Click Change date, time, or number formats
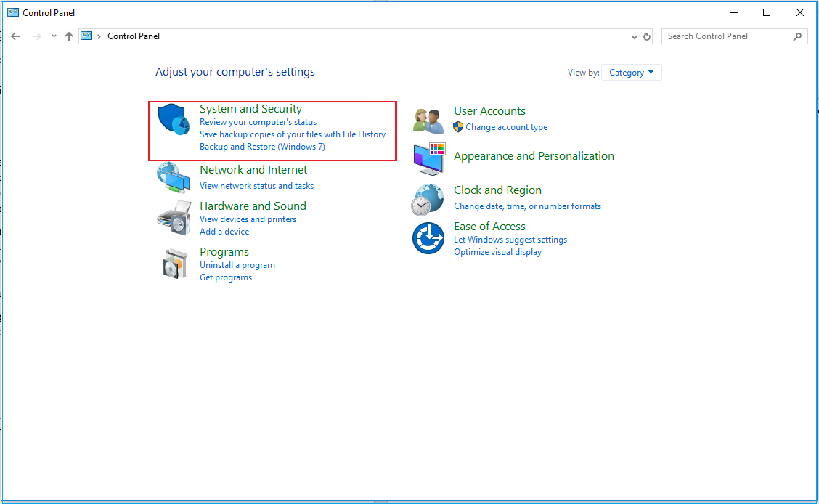819x504 pixels. [x=527, y=206]
